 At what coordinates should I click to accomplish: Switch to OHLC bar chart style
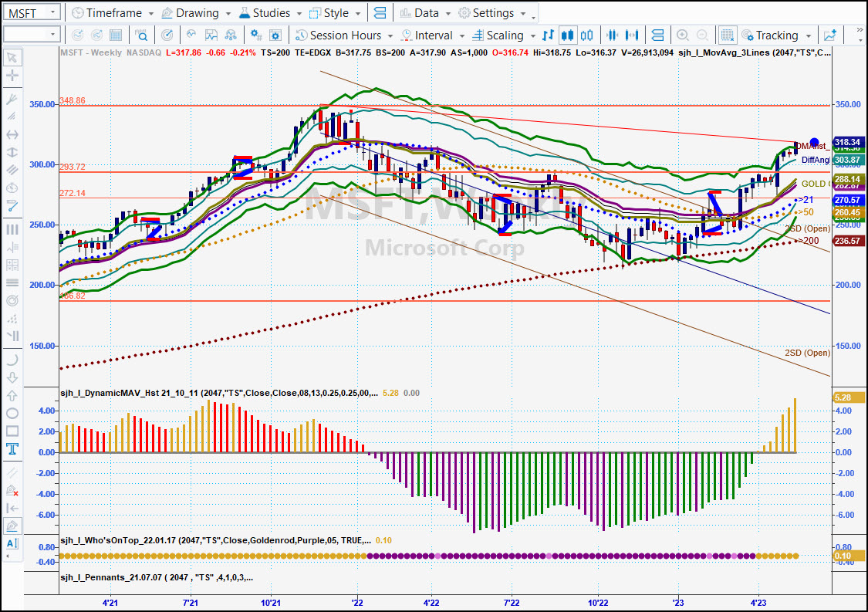point(548,36)
